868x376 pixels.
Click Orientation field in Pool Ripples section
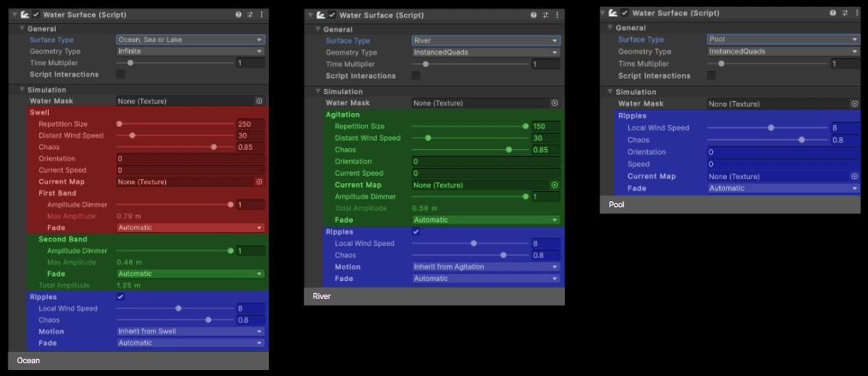[783, 152]
